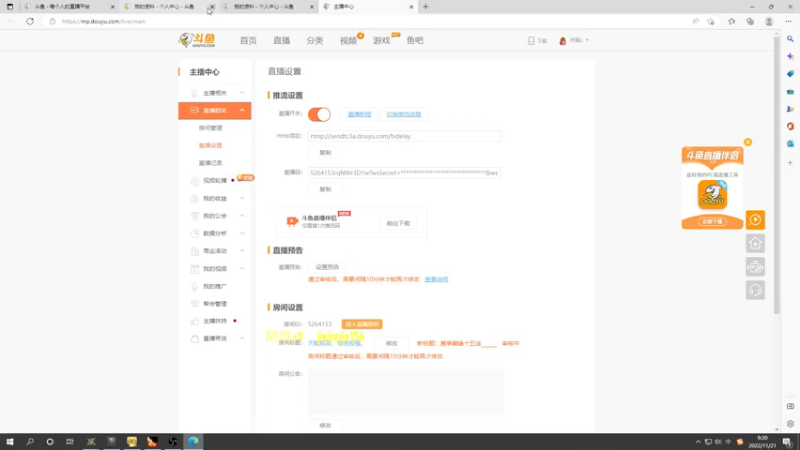The height and width of the screenshot is (450, 800).
Task: Open the Windows Start menu
Action: click(10, 442)
